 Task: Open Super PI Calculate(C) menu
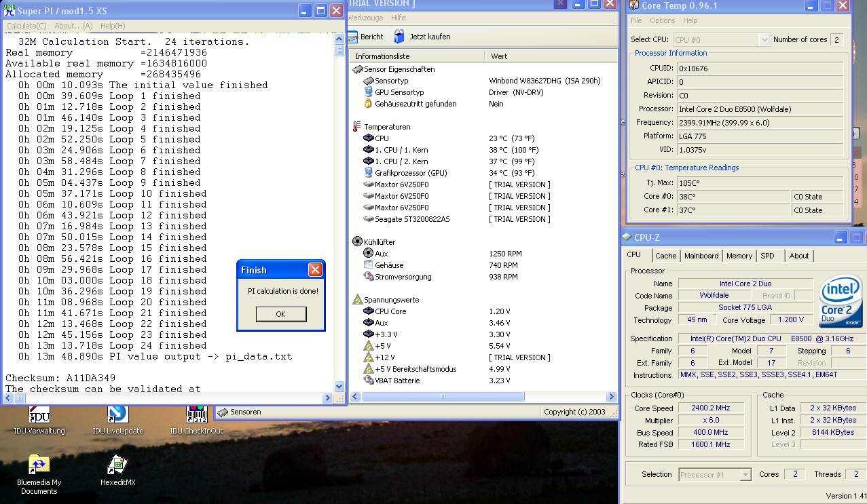(x=26, y=26)
